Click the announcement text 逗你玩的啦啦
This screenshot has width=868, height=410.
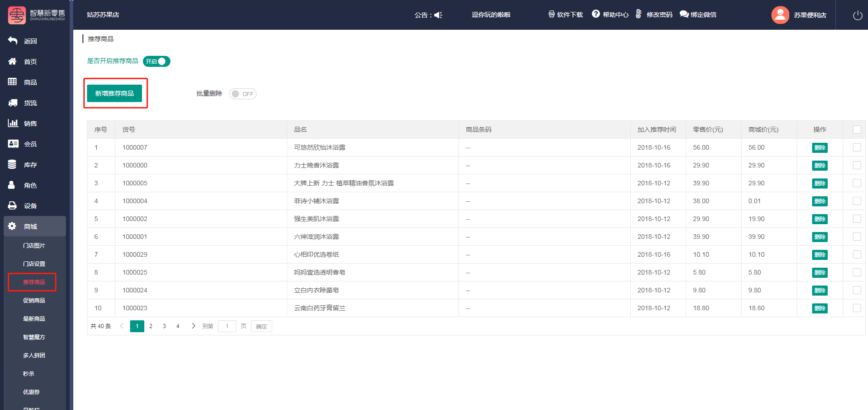click(491, 15)
